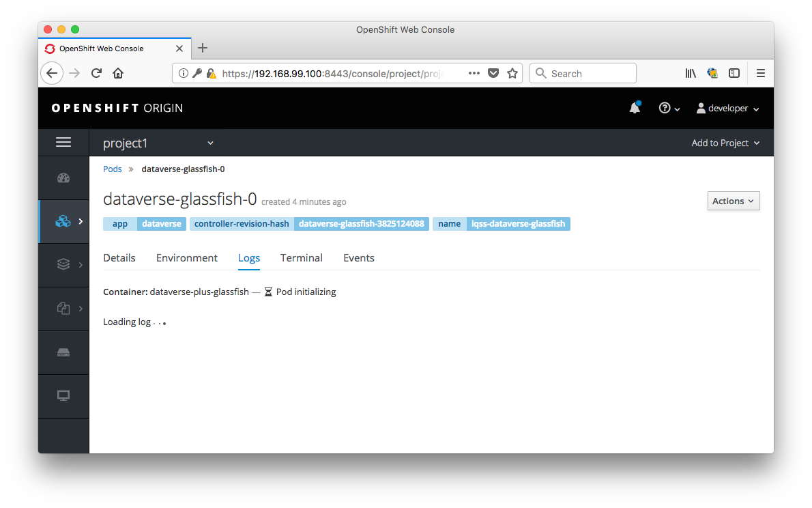Expand the Builds sidebar chevron
The width and height of the screenshot is (812, 508).
(x=81, y=265)
